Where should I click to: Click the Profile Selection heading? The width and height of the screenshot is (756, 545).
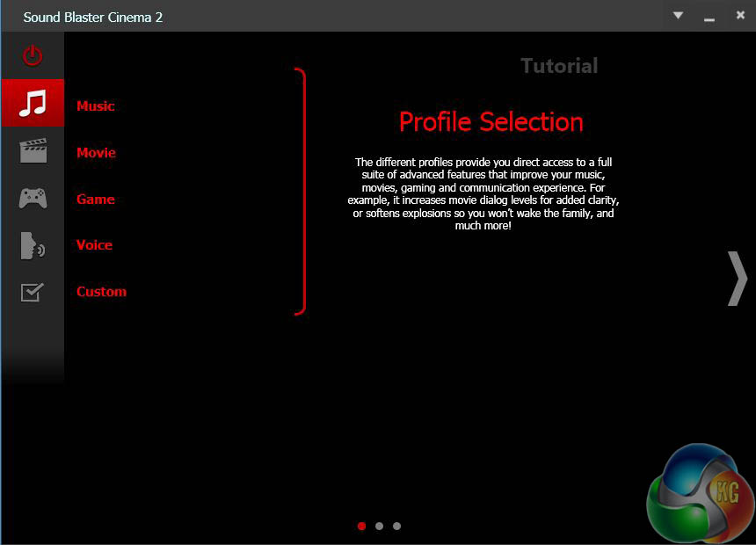(491, 122)
